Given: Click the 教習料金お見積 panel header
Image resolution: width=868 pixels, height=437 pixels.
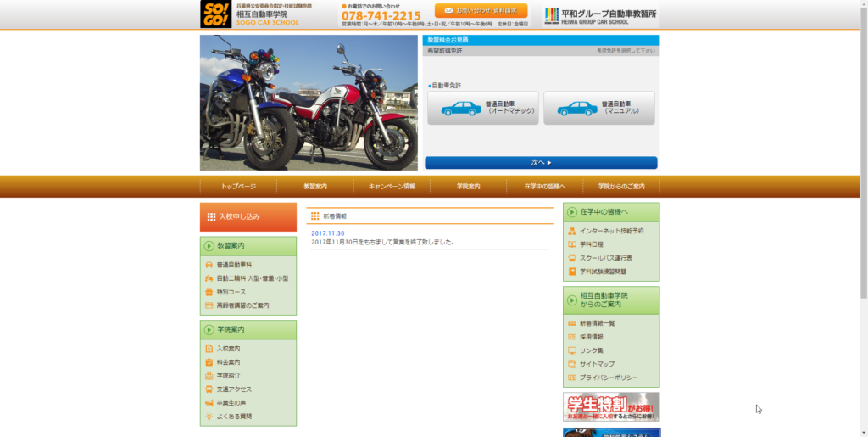Looking at the screenshot, I should [541, 40].
